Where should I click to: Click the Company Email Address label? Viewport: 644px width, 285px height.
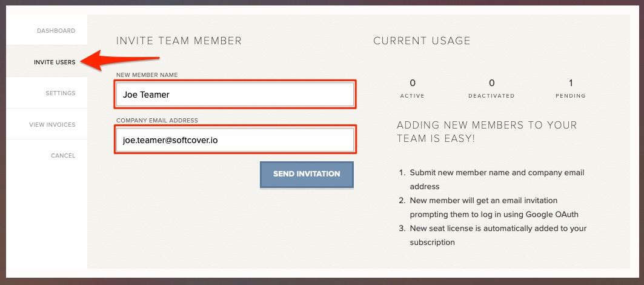point(156,121)
